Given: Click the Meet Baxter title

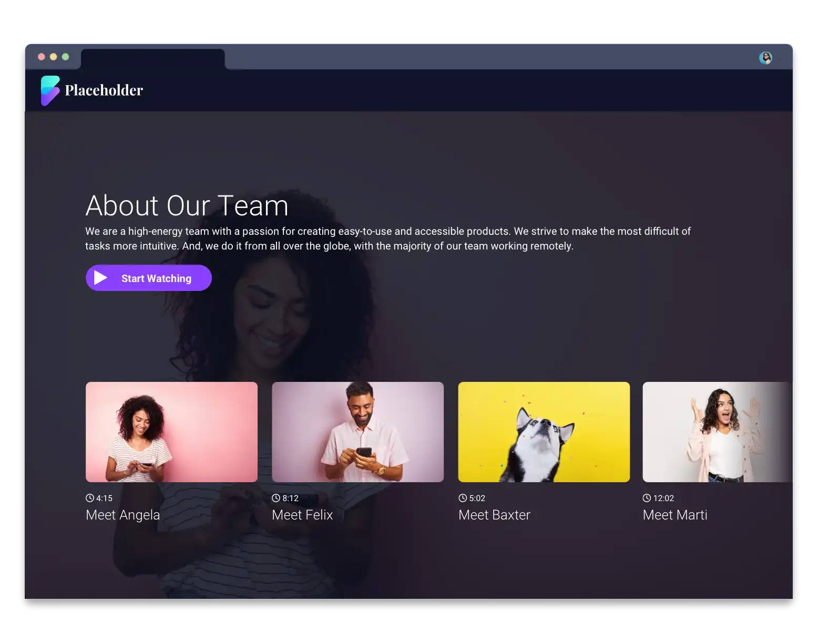Looking at the screenshot, I should pos(494,515).
